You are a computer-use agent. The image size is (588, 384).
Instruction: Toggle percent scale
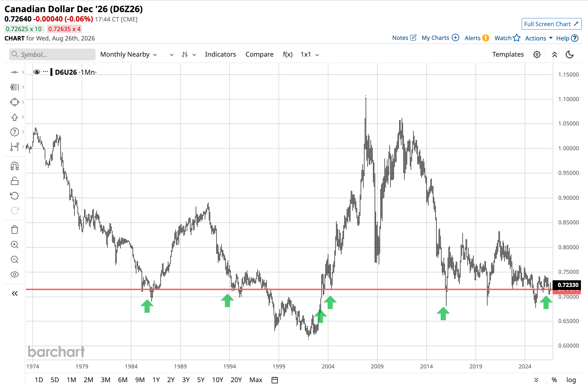(554, 380)
